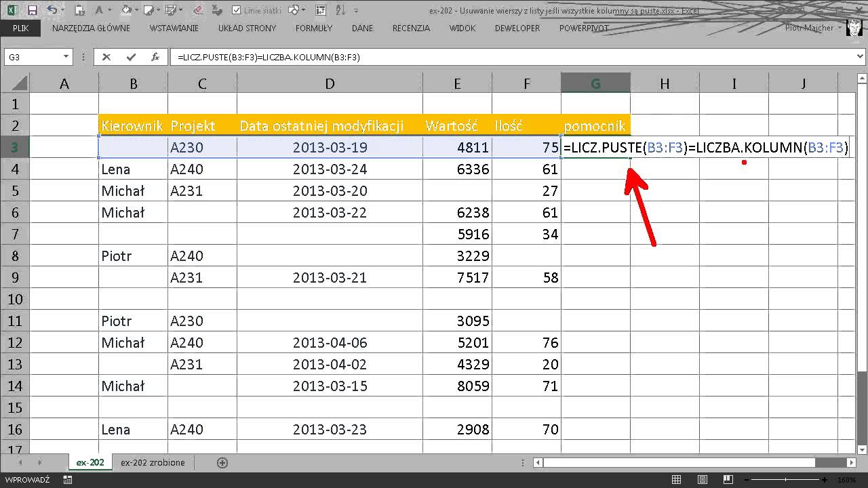Toggle the Linie siatki checkbox
This screenshot has height=488, width=868.
236,10
